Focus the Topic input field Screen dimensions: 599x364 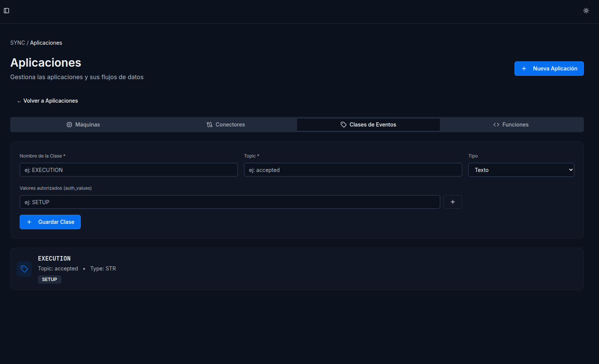point(353,170)
